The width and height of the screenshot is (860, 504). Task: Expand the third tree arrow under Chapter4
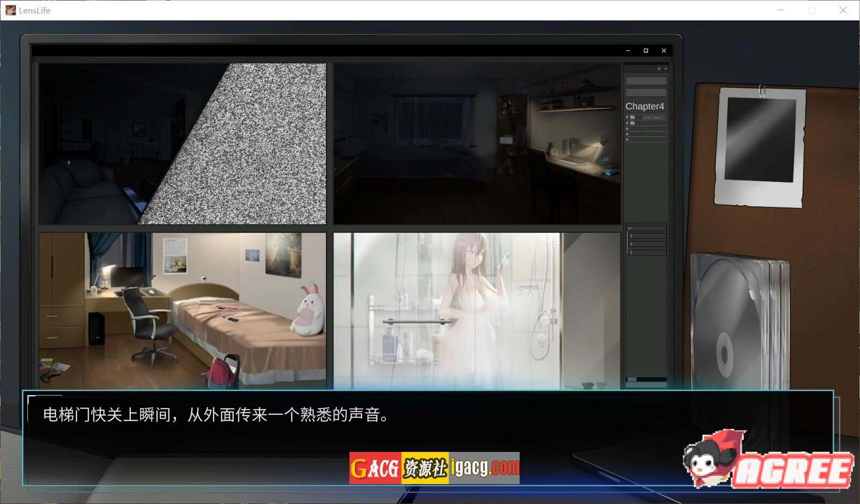(627, 129)
